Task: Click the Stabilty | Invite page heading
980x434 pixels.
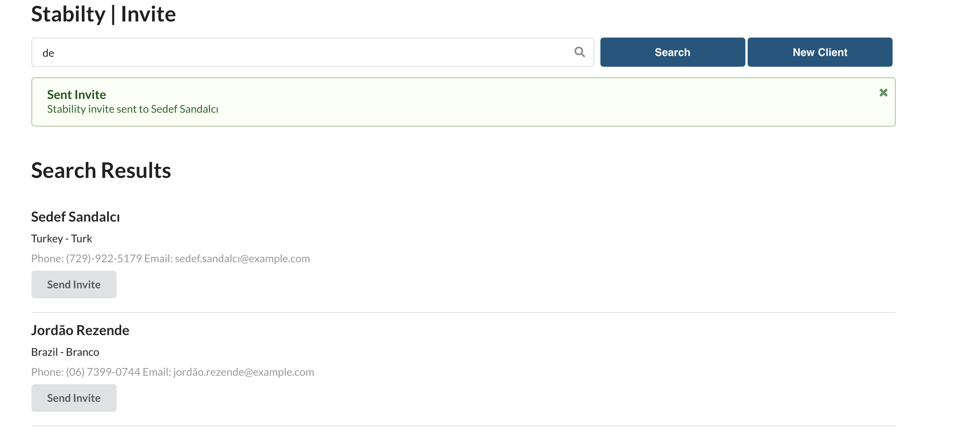Action: pyautogui.click(x=104, y=14)
